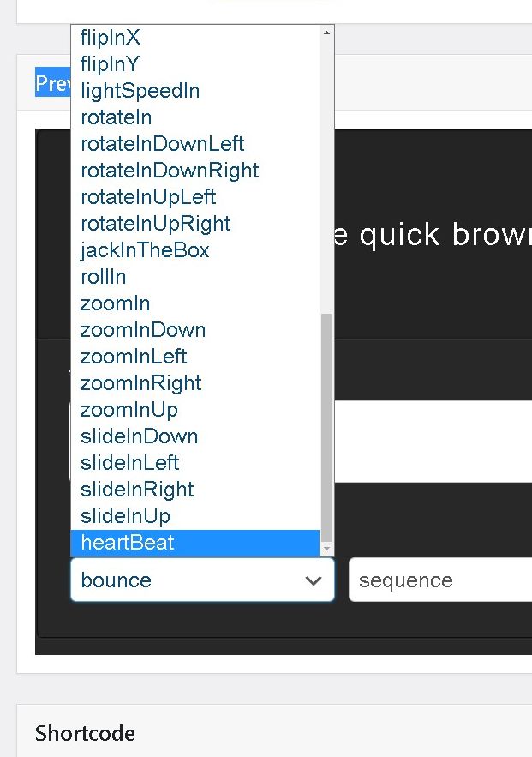Select the highlighted heartBeat option
Screen dimensions: 532x757
click(x=128, y=543)
